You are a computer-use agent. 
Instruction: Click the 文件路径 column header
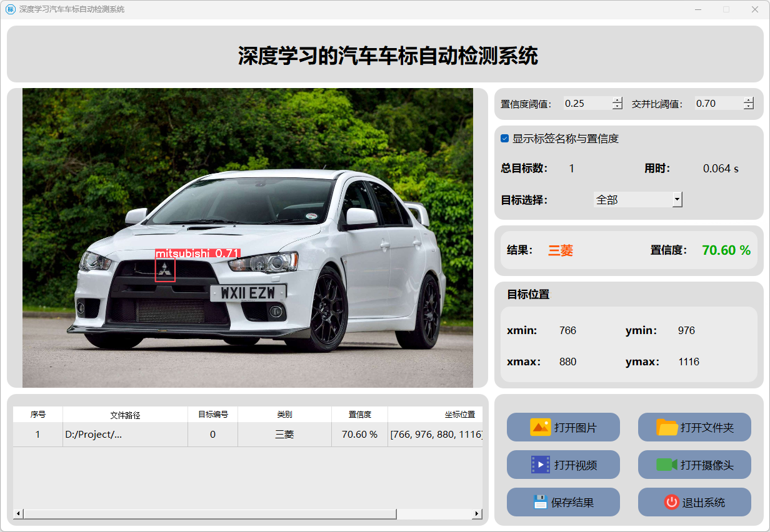point(125,415)
